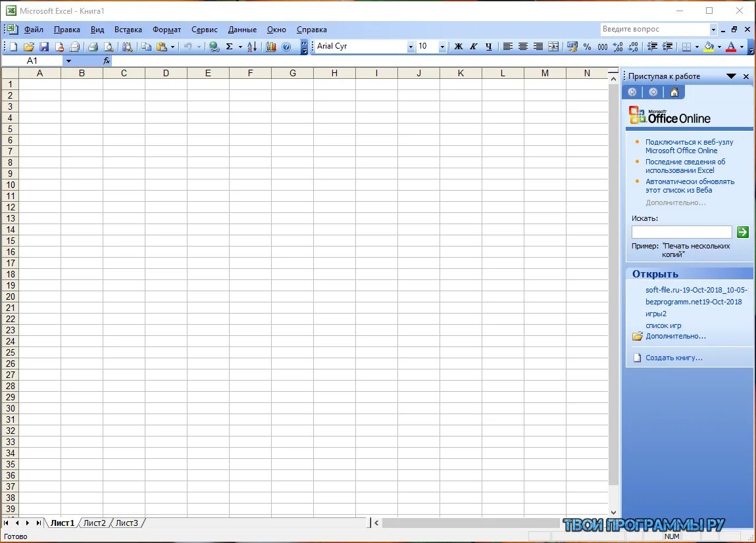Click the fx insert function button
The width and height of the screenshot is (756, 543).
pyautogui.click(x=107, y=60)
